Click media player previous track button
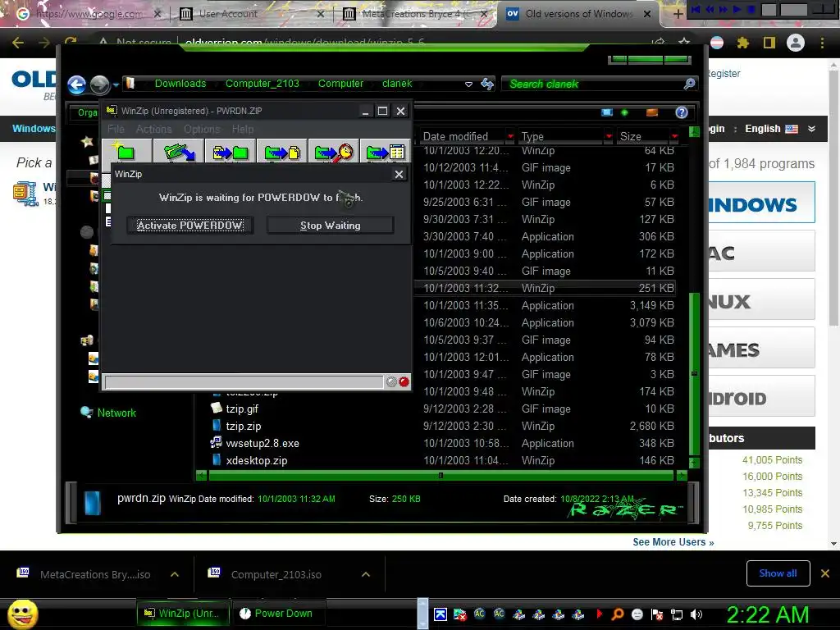Screen dimensions: 840x630 [696, 9]
